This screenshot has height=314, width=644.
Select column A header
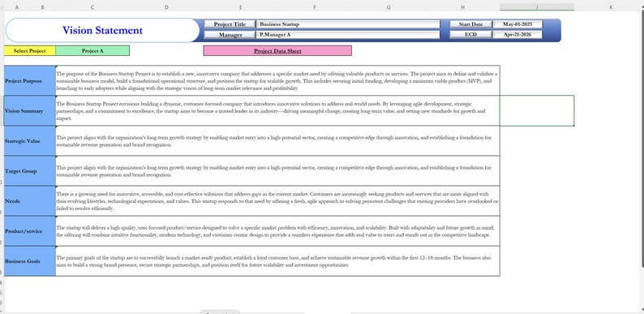pyautogui.click(x=17, y=7)
